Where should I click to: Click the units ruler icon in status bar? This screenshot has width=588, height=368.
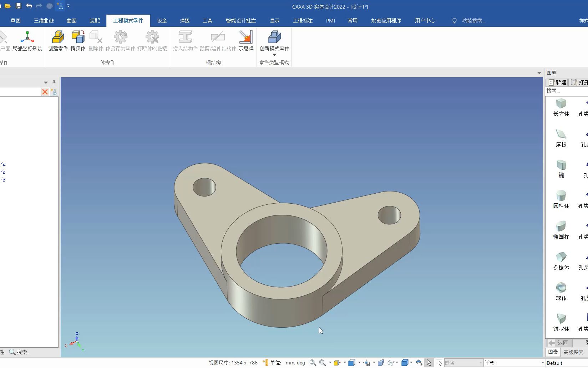(x=265, y=363)
